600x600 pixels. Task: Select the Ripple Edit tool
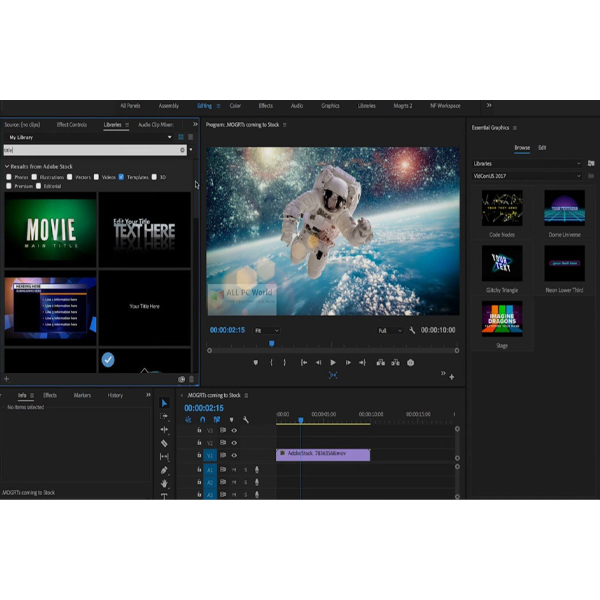(164, 430)
